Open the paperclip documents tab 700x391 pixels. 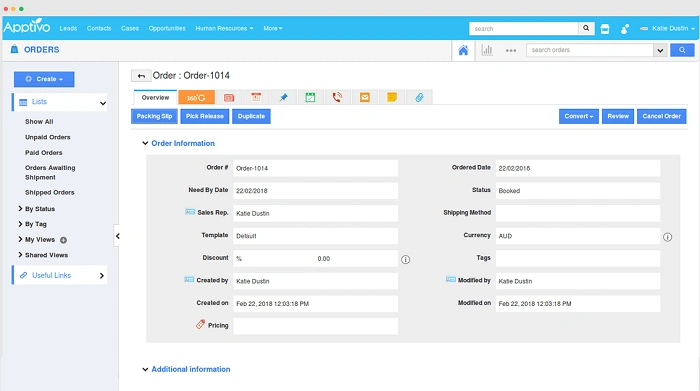[419, 97]
